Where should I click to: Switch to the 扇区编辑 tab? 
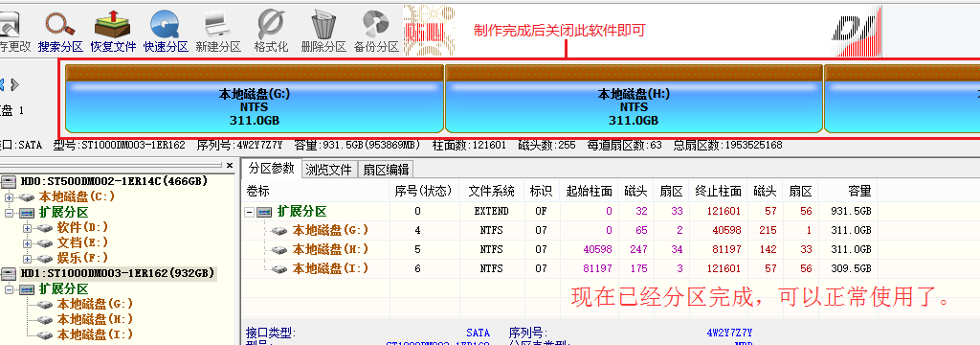pos(386,170)
